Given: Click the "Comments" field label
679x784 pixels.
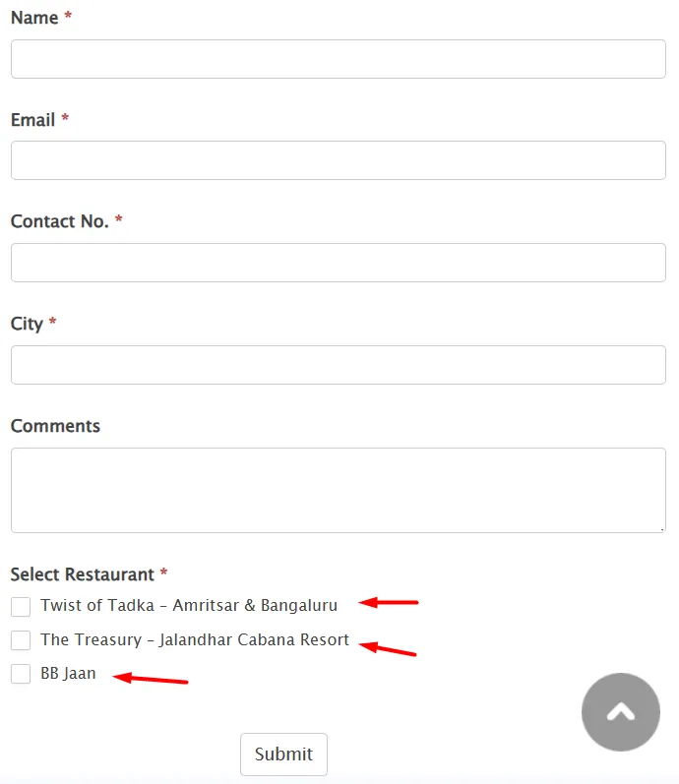Looking at the screenshot, I should coord(55,426).
